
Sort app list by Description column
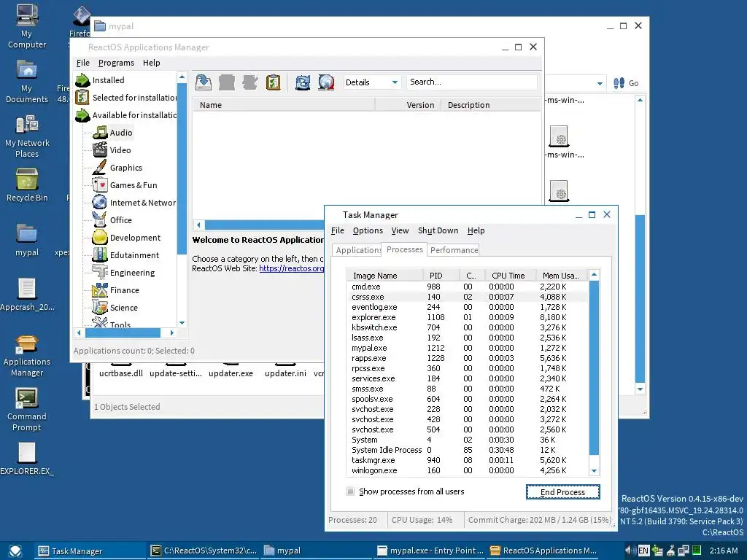click(x=490, y=105)
